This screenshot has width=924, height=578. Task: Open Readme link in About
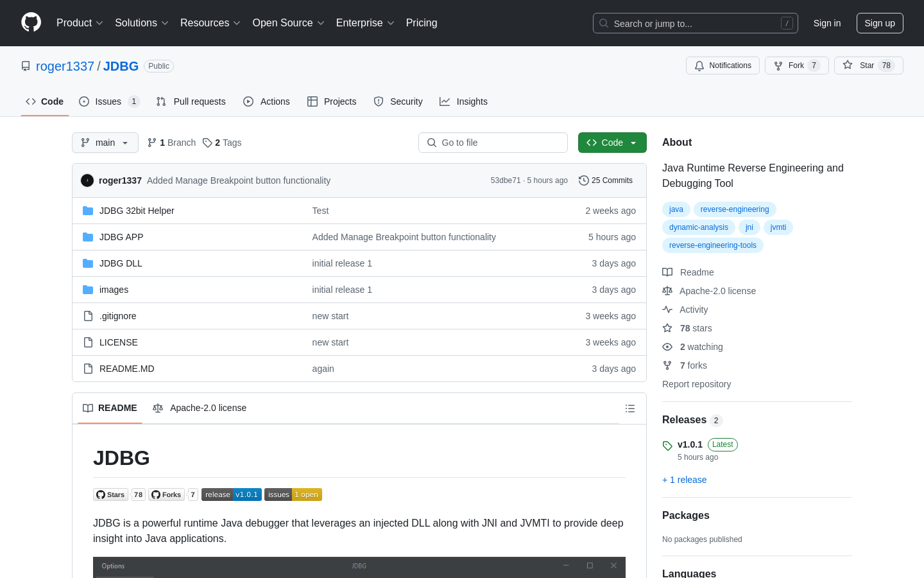coord(688,272)
